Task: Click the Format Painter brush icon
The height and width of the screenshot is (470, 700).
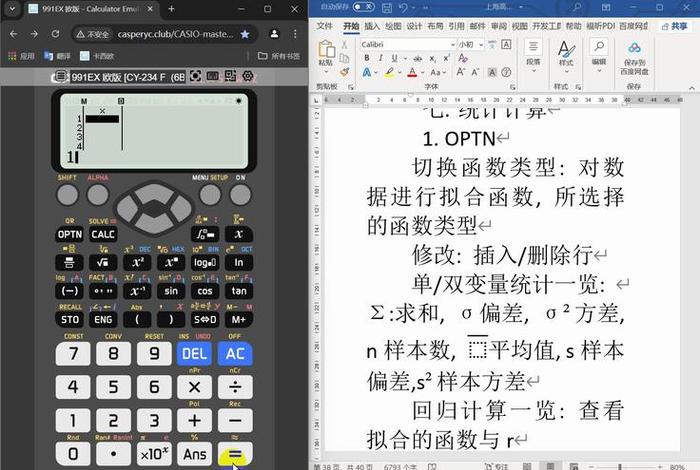Action: (344, 71)
